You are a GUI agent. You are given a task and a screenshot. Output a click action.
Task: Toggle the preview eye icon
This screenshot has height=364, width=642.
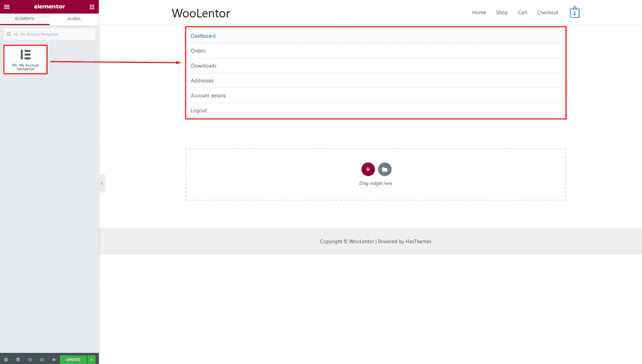54,360
